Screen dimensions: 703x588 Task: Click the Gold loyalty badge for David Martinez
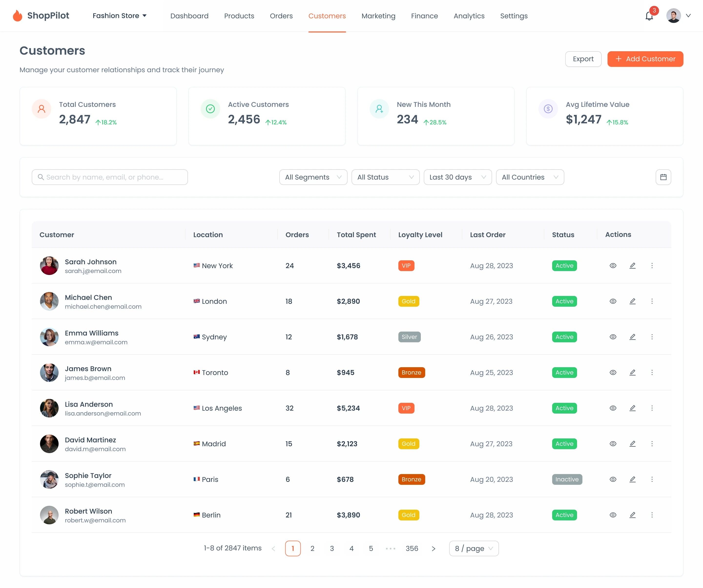[408, 444]
